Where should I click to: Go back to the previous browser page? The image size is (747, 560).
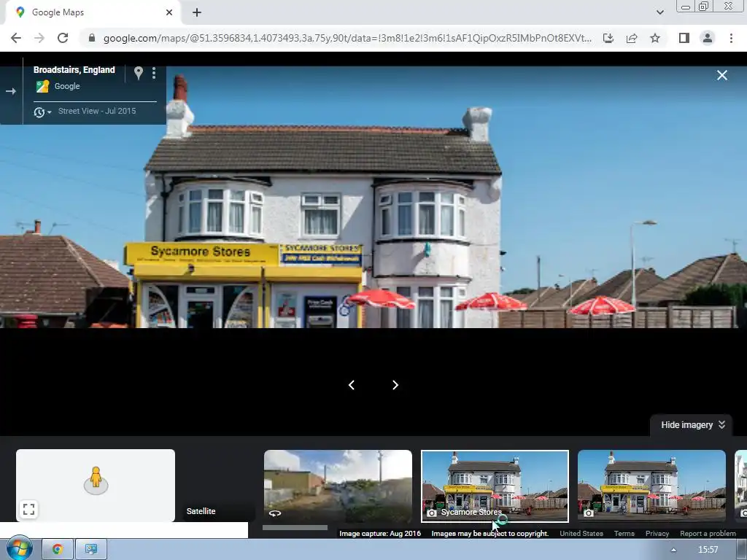click(x=16, y=38)
